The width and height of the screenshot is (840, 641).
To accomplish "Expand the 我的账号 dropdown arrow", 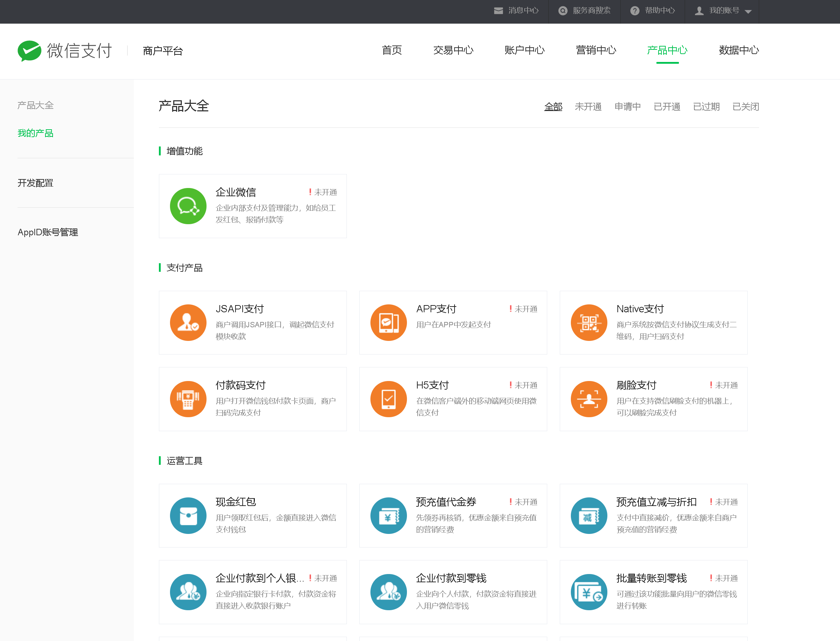I will point(748,11).
